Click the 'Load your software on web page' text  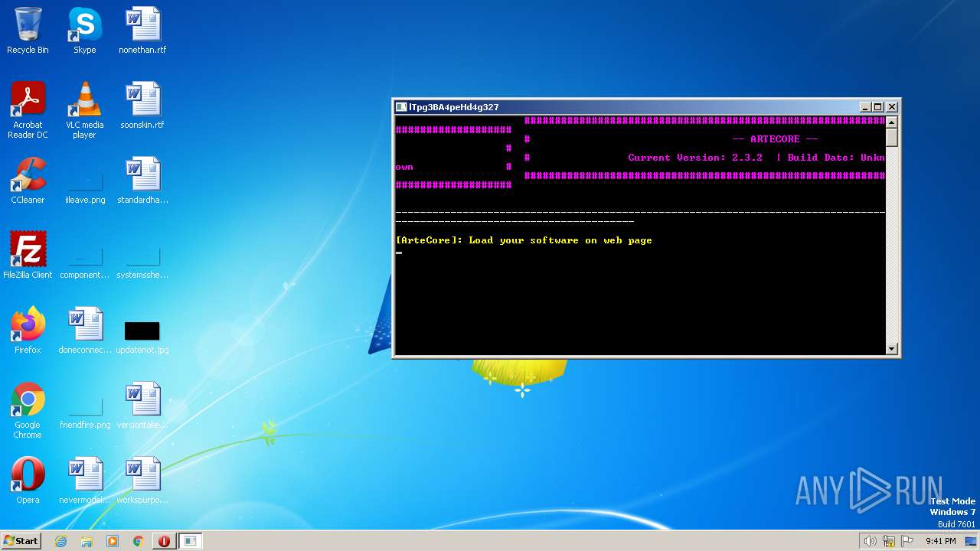tap(560, 240)
